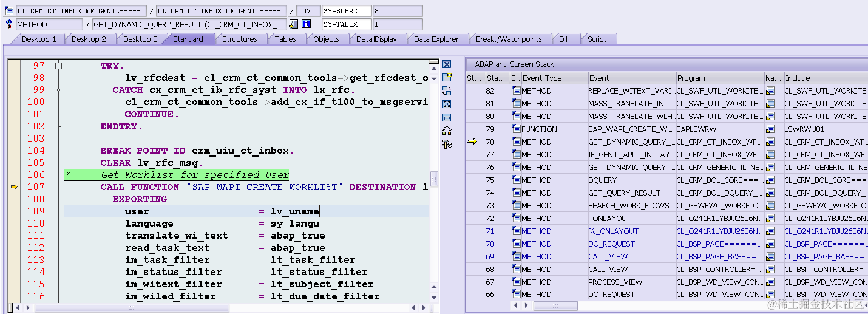Click the yellow execution arrow at line 107
The width and height of the screenshot is (868, 314).
(15, 187)
